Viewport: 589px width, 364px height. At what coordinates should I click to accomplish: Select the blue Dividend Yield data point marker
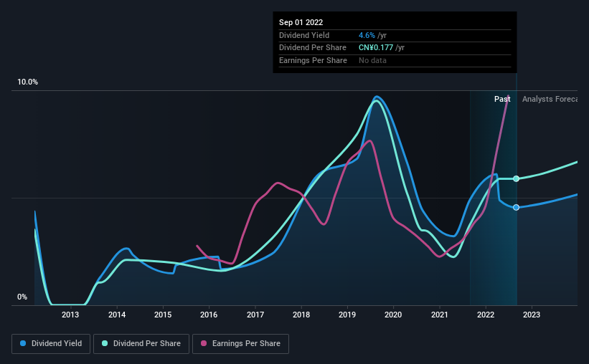pos(516,208)
